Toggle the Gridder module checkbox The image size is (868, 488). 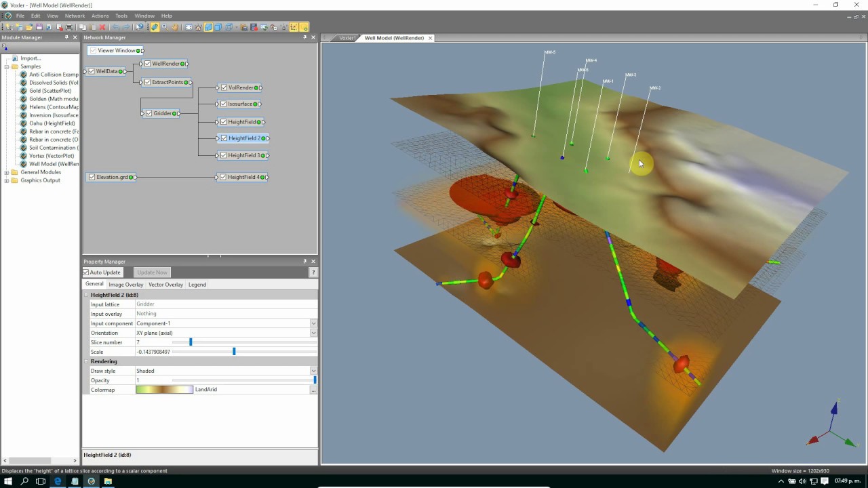[149, 113]
